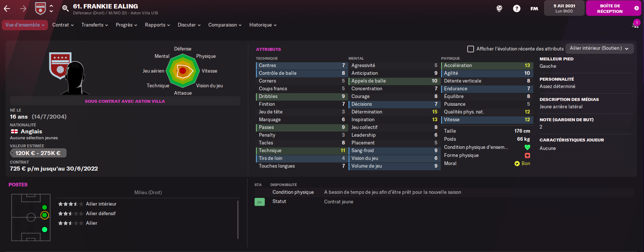
Task: Expand the Transferts dropdown menu
Action: 94,25
